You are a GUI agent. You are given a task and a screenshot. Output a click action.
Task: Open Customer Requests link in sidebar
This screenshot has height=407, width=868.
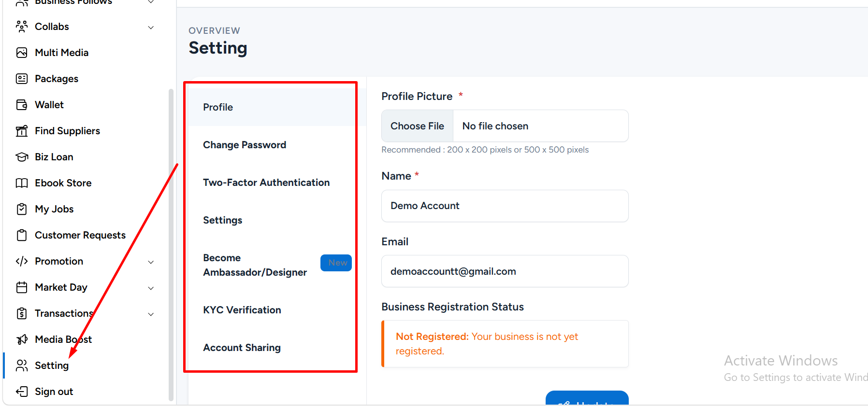coord(80,235)
